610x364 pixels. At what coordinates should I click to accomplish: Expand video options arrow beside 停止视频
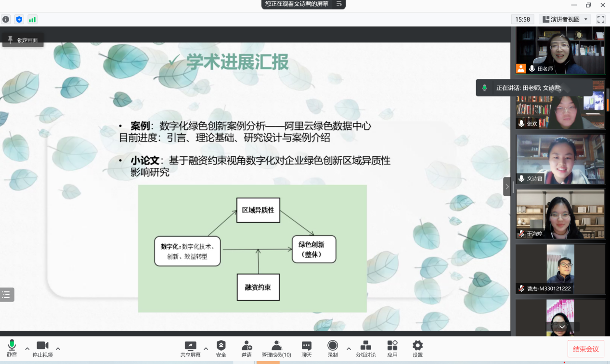click(58, 349)
